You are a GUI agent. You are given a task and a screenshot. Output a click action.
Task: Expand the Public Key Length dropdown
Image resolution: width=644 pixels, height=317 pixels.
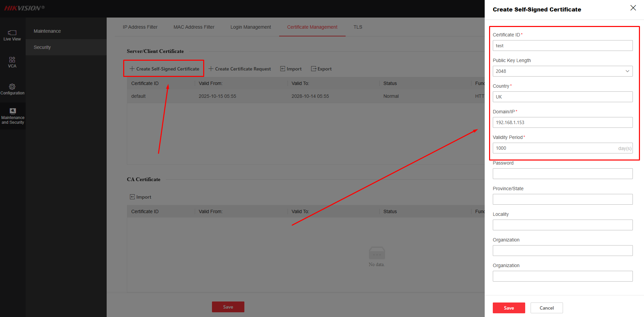pyautogui.click(x=562, y=71)
